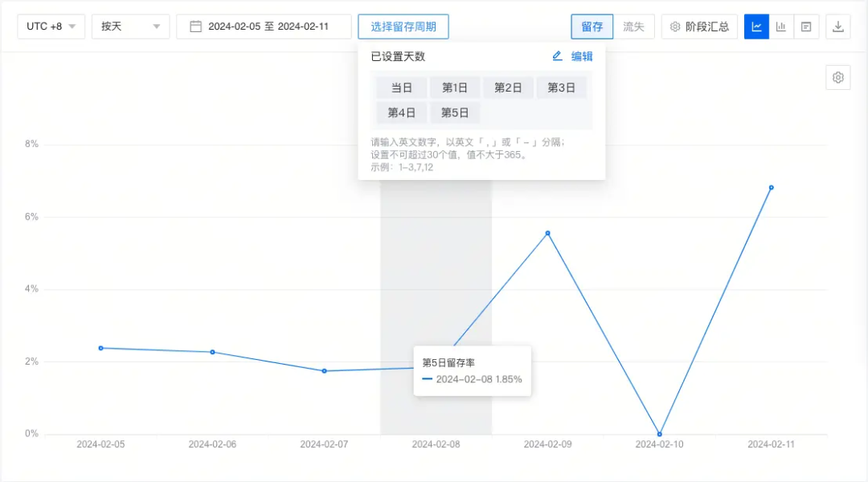Viewport: 868px width, 482px height.
Task: Click the 2024-02-05 data point
Action: tap(100, 348)
